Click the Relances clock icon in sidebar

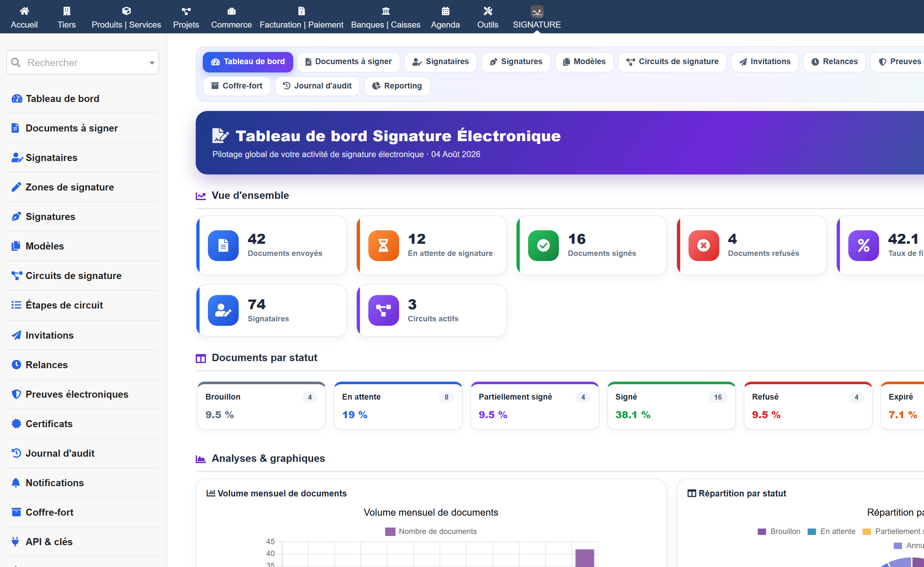point(16,365)
